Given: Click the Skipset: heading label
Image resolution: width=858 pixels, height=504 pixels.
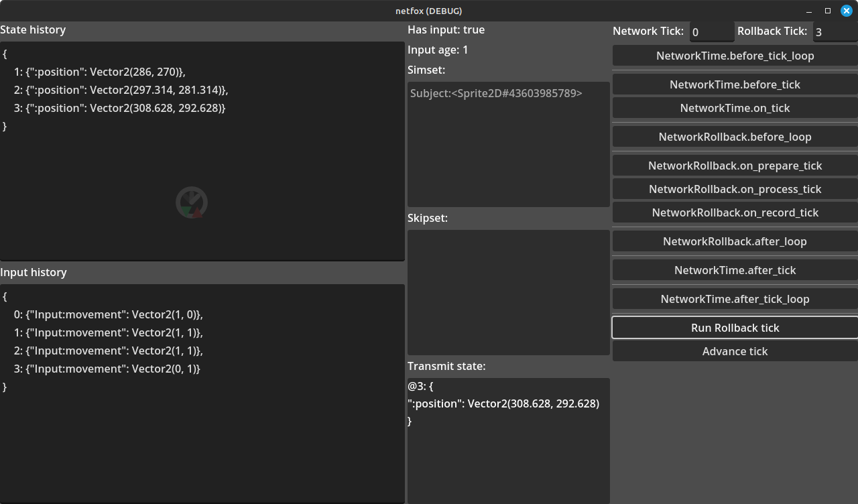Looking at the screenshot, I should point(428,218).
